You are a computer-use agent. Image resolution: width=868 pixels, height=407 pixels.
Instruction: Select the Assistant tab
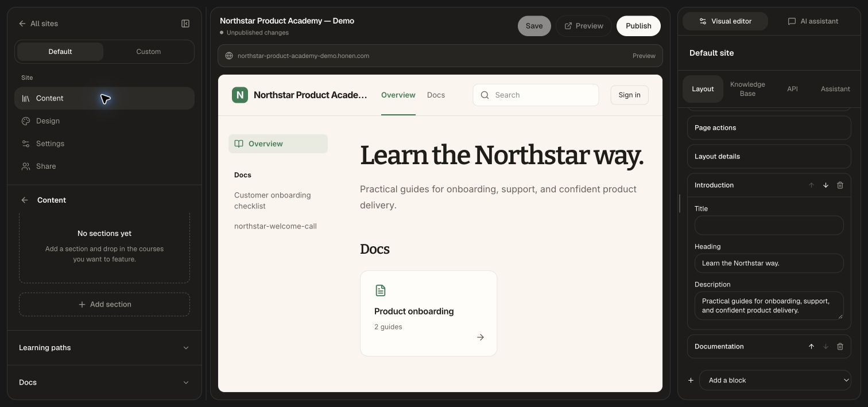click(x=835, y=89)
